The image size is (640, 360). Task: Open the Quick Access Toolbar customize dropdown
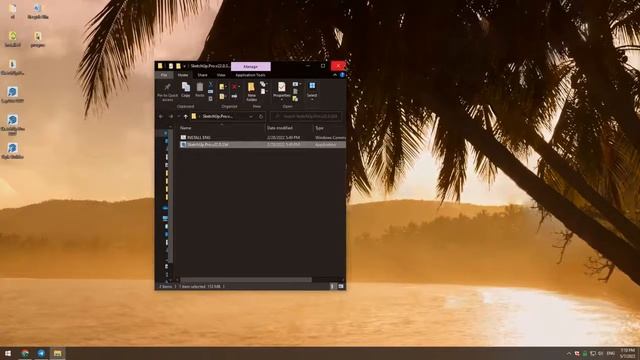pos(184,66)
